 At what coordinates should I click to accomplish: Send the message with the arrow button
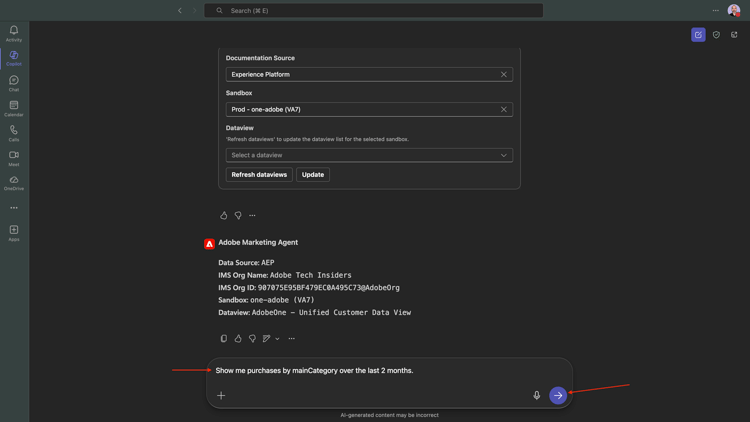point(558,395)
